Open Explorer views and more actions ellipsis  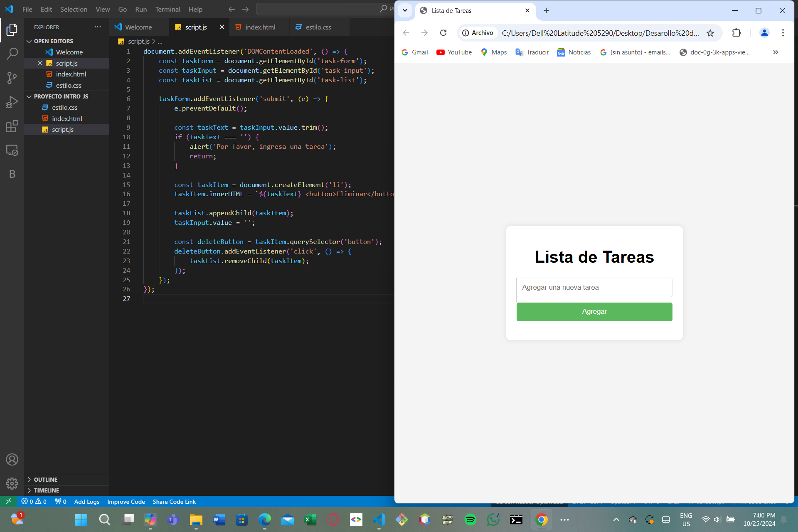pyautogui.click(x=98, y=27)
